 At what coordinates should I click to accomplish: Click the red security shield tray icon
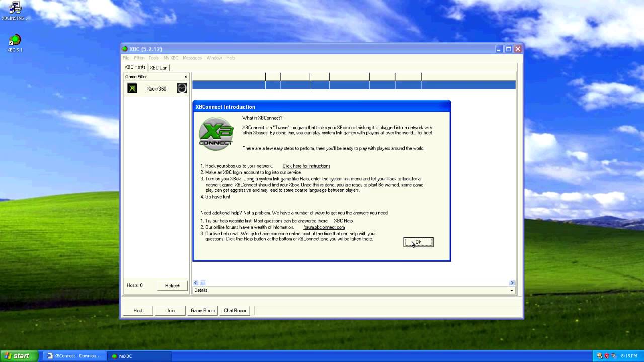click(x=606, y=356)
